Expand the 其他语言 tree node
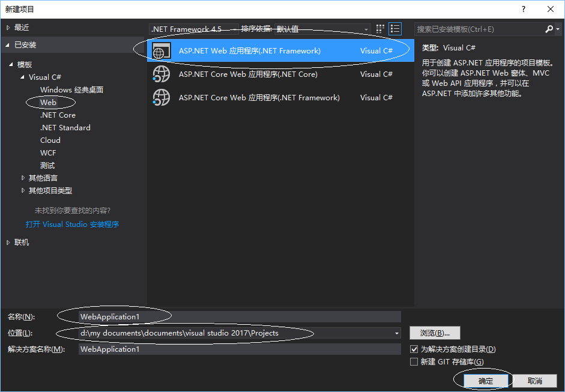 coord(23,178)
